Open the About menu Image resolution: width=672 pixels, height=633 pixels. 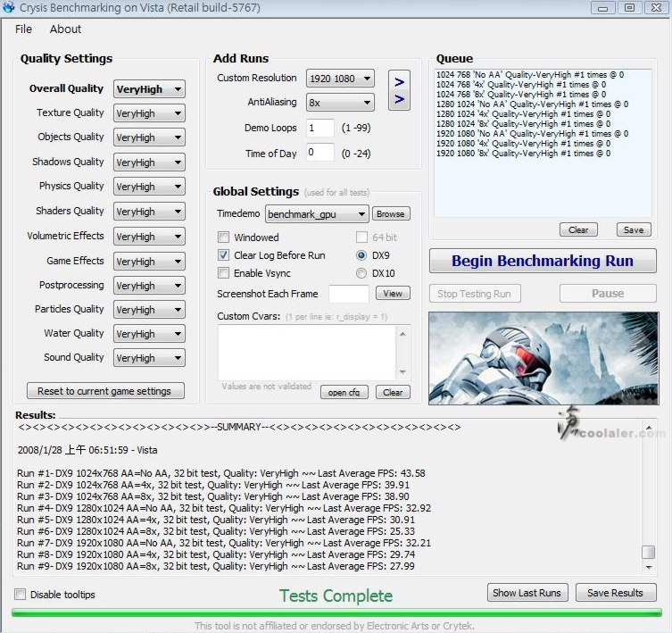[65, 29]
